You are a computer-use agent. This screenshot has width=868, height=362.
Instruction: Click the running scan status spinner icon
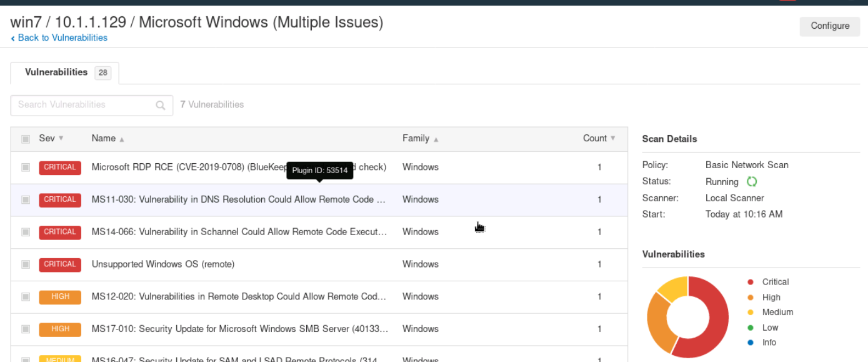click(752, 182)
